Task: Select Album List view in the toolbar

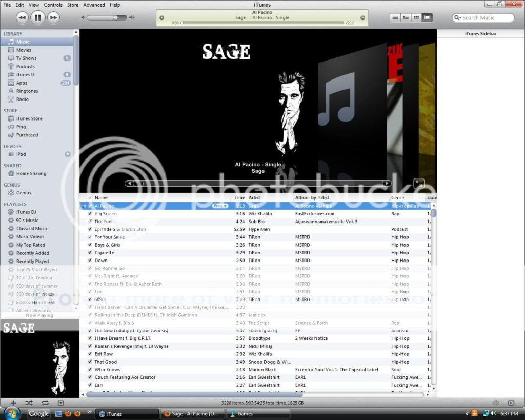Action: click(406, 17)
